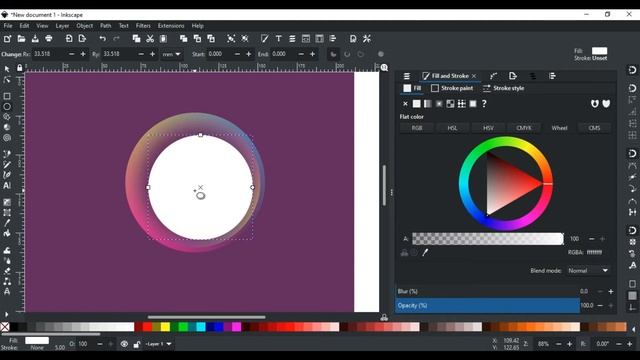Image resolution: width=640 pixels, height=360 pixels.
Task: Click the Rx value input field
Action: (x=49, y=54)
